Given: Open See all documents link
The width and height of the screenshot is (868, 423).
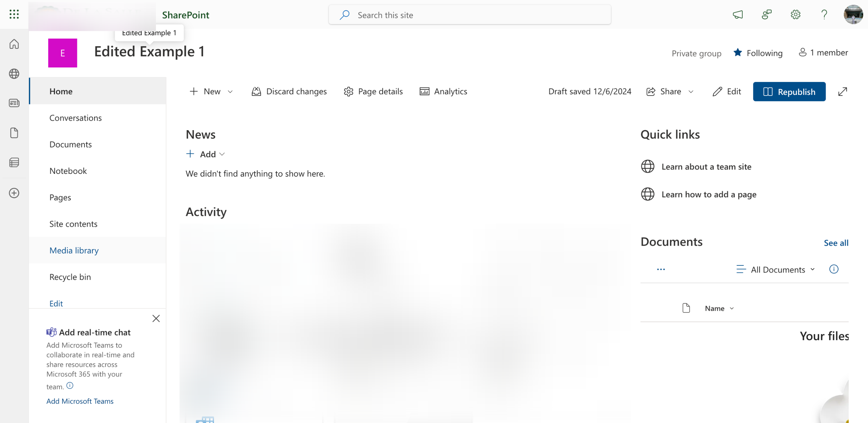Looking at the screenshot, I should 836,243.
